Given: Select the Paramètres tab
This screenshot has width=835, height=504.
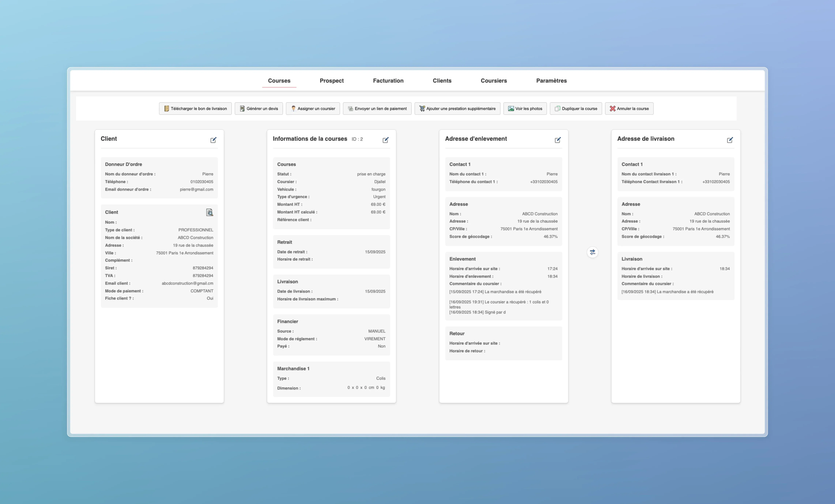Looking at the screenshot, I should pyautogui.click(x=551, y=81).
